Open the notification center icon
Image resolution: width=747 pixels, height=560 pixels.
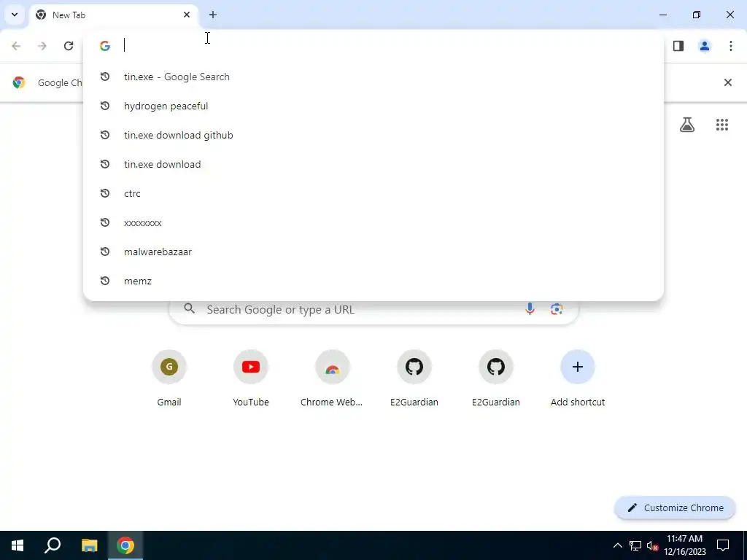723,545
